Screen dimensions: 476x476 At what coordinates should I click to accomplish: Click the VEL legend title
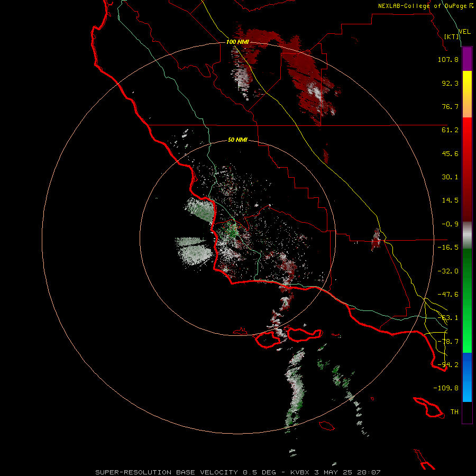tap(464, 32)
